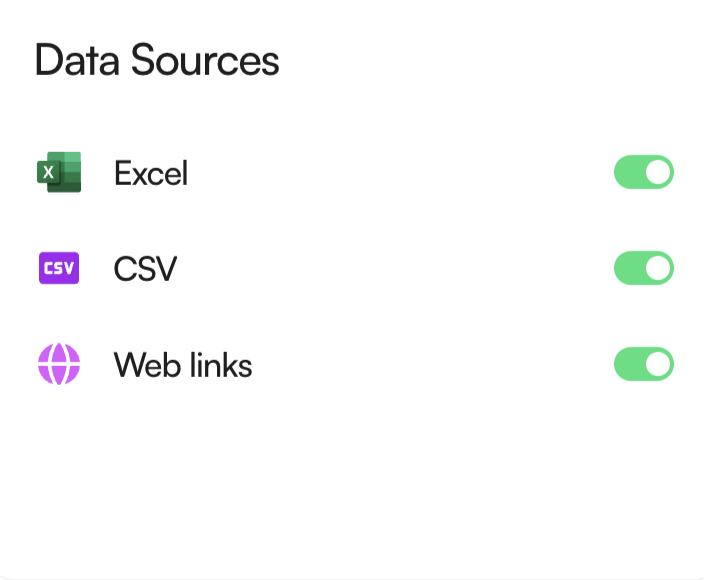This screenshot has width=704, height=580.
Task: Click the white knob on Excel toggle
Action: point(658,172)
